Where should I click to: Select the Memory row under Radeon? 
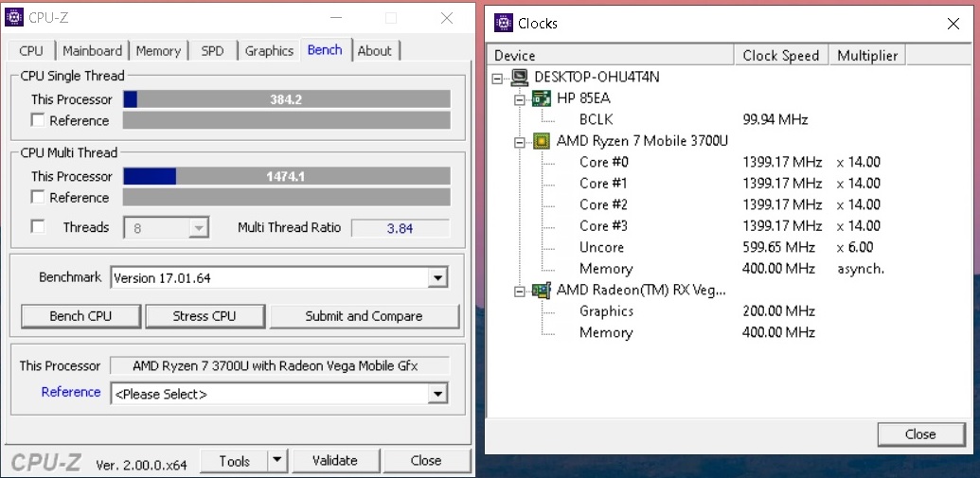pyautogui.click(x=606, y=332)
